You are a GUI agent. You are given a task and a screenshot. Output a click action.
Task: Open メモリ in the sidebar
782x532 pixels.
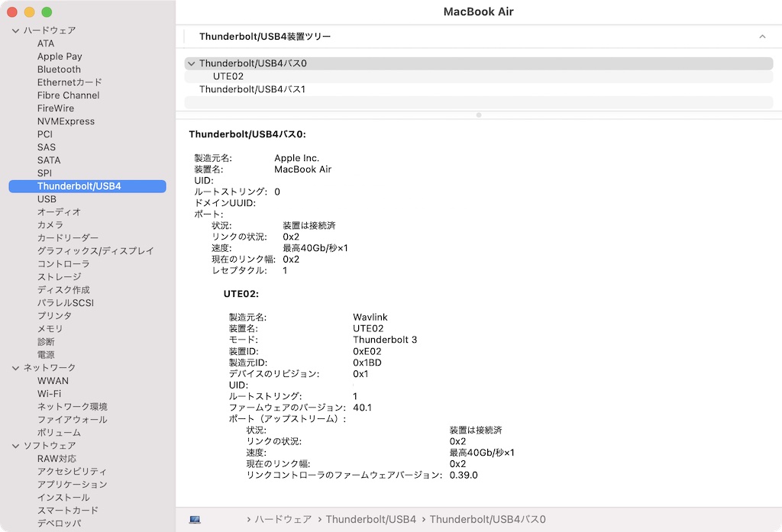50,328
